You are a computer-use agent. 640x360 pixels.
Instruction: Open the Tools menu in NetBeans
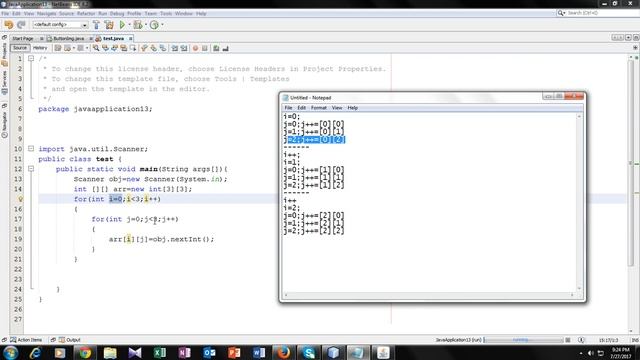[166, 13]
